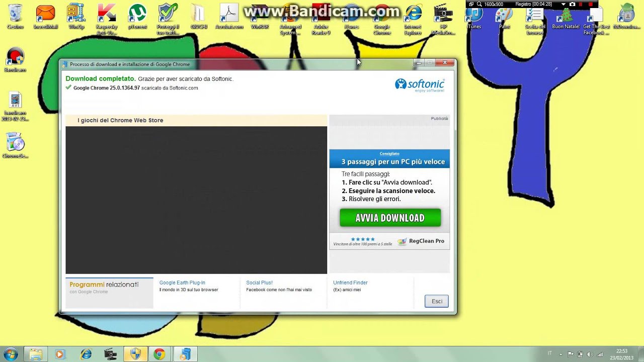Image resolution: width=644 pixels, height=362 pixels.
Task: Open the Cestino recycle bin icon
Action: coord(15,17)
